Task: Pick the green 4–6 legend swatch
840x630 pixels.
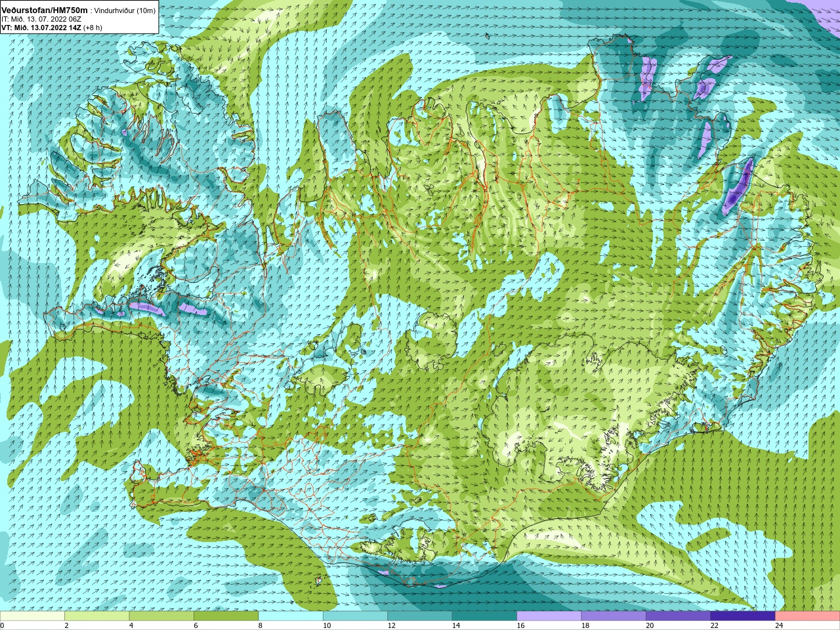Action: click(x=161, y=616)
